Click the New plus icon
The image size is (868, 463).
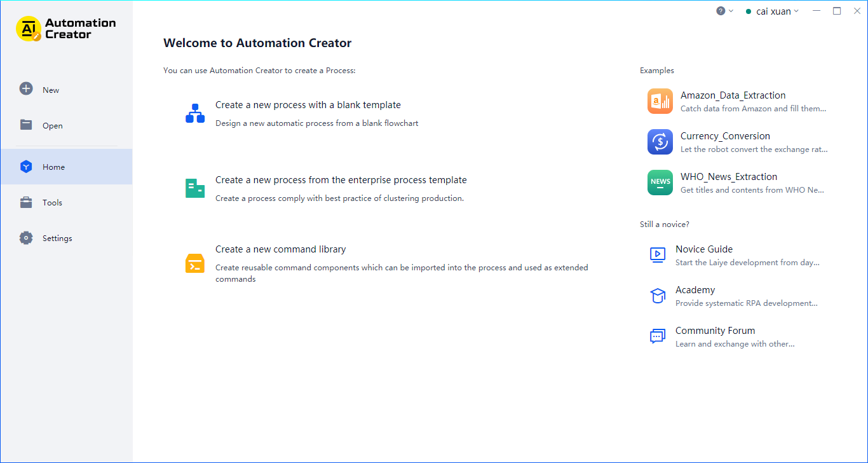(x=26, y=89)
